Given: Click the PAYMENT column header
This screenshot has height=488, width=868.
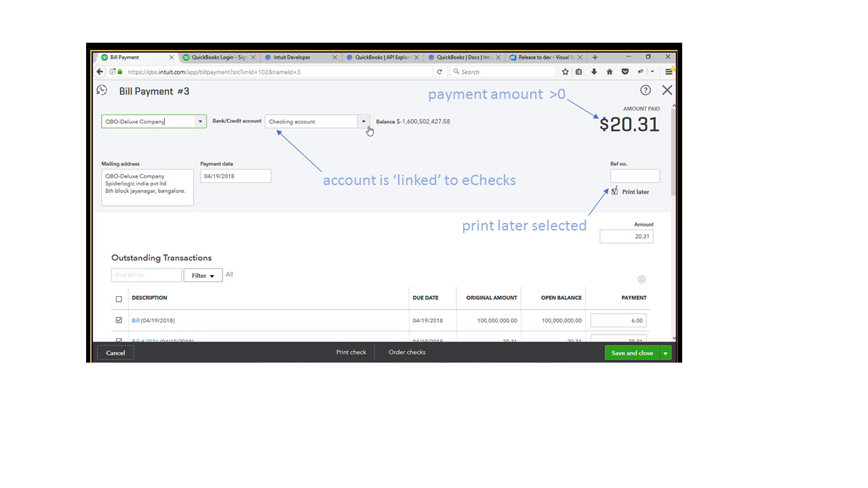Looking at the screenshot, I should [634, 298].
